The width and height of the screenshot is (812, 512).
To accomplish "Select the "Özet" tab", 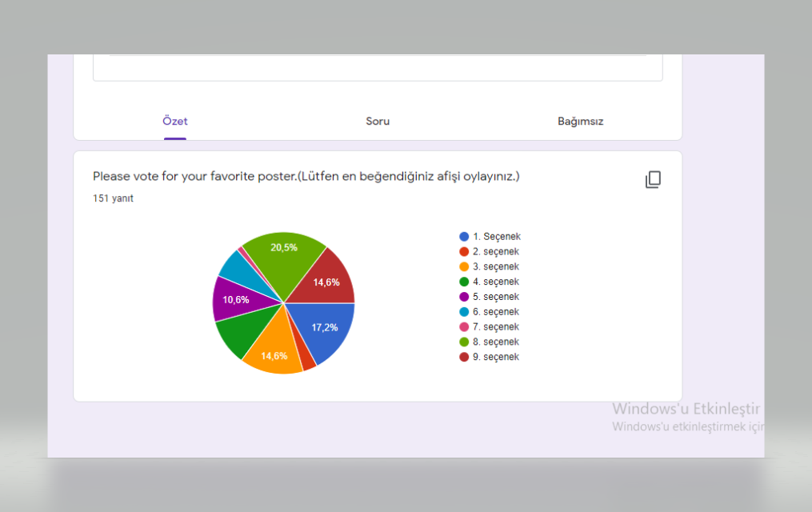I will click(174, 121).
